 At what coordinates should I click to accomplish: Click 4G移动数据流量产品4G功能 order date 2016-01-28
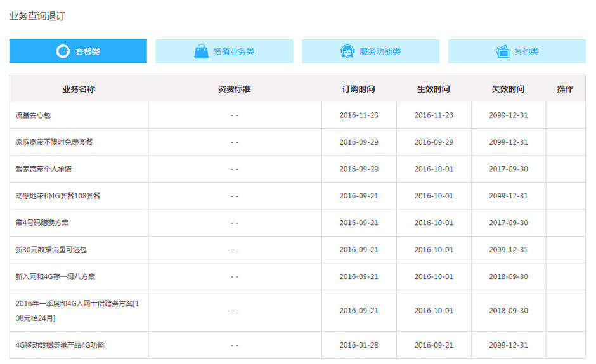click(359, 345)
